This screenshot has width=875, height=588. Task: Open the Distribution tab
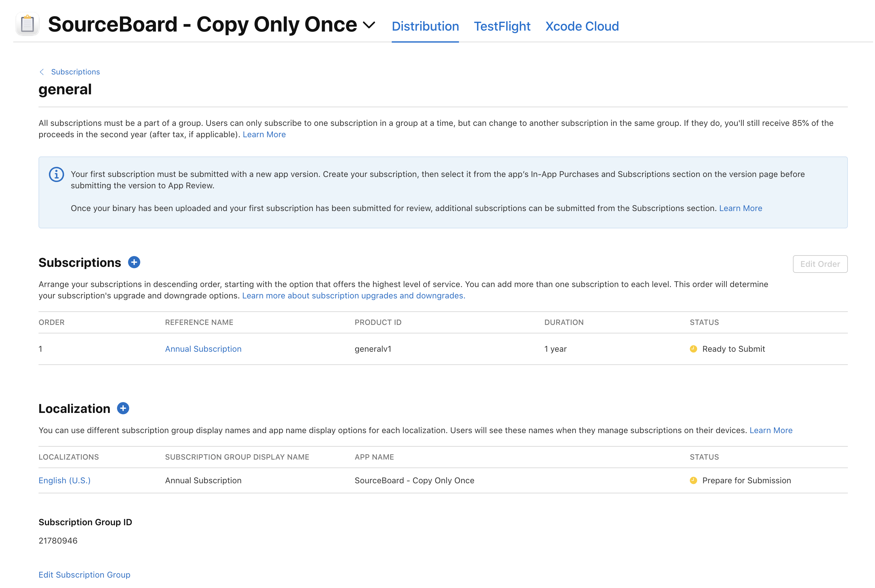pyautogui.click(x=425, y=26)
